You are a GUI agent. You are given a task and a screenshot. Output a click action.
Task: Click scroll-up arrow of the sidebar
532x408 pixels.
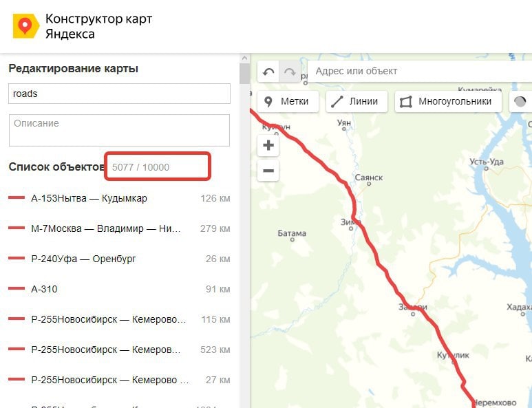244,58
